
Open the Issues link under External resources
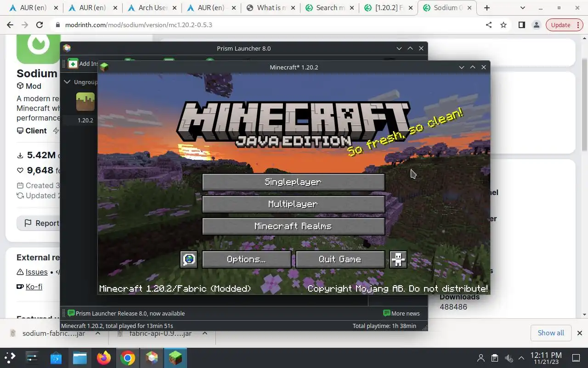click(x=36, y=272)
